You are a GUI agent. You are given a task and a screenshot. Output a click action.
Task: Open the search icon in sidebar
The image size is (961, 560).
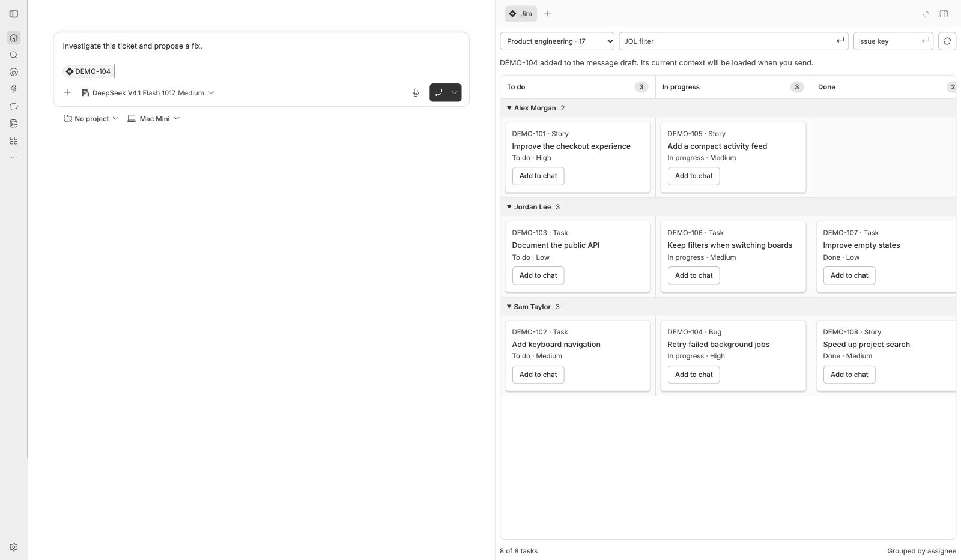coord(14,55)
